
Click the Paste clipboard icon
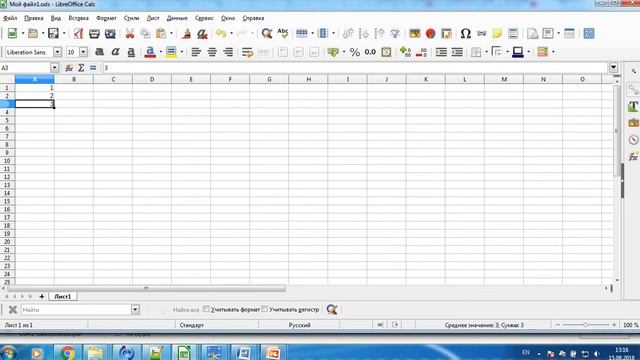[x=161, y=33]
